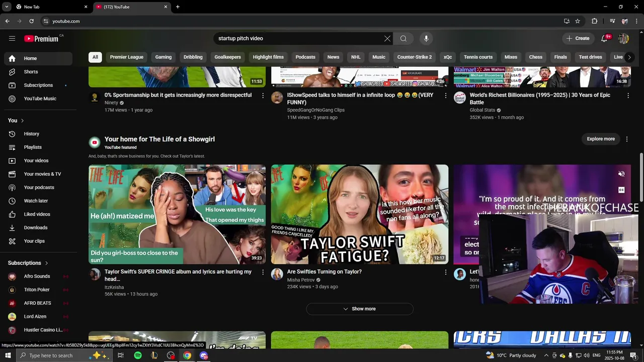
Task: Select the Podcasts filter chip
Action: pyautogui.click(x=305, y=57)
